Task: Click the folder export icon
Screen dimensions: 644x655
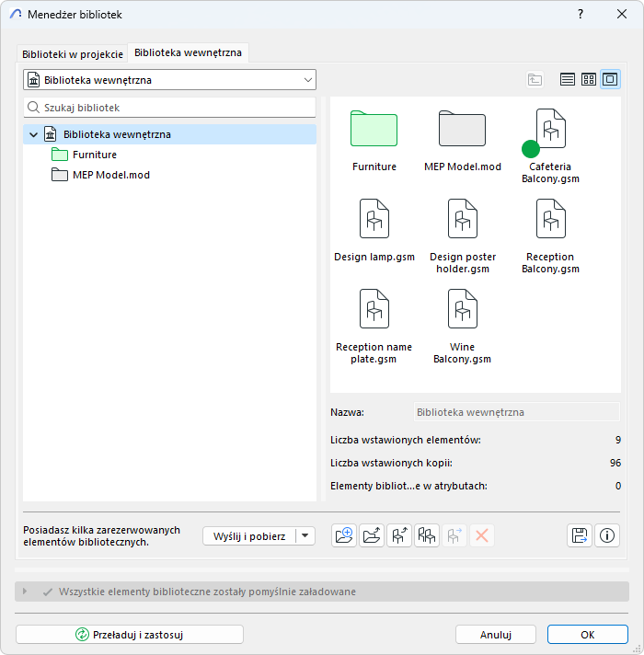Action: coord(372,535)
